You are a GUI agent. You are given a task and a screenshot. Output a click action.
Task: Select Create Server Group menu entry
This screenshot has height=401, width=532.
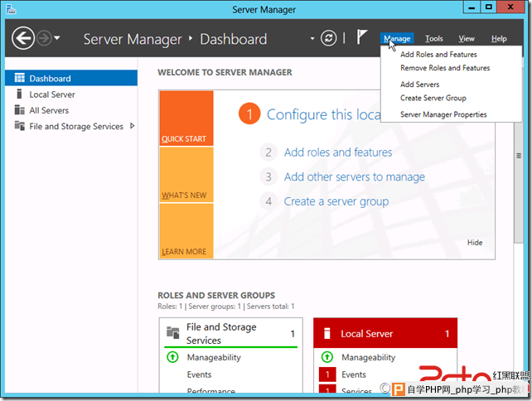click(433, 98)
